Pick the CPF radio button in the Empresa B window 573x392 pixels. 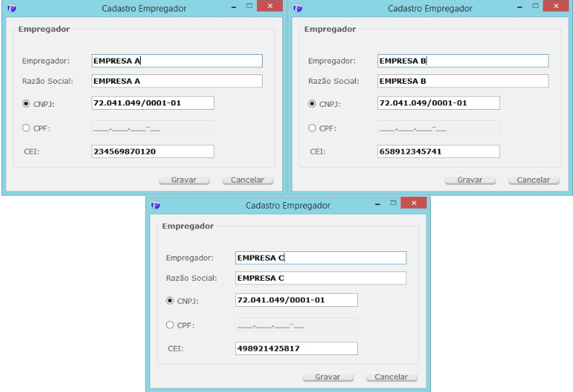tap(312, 128)
